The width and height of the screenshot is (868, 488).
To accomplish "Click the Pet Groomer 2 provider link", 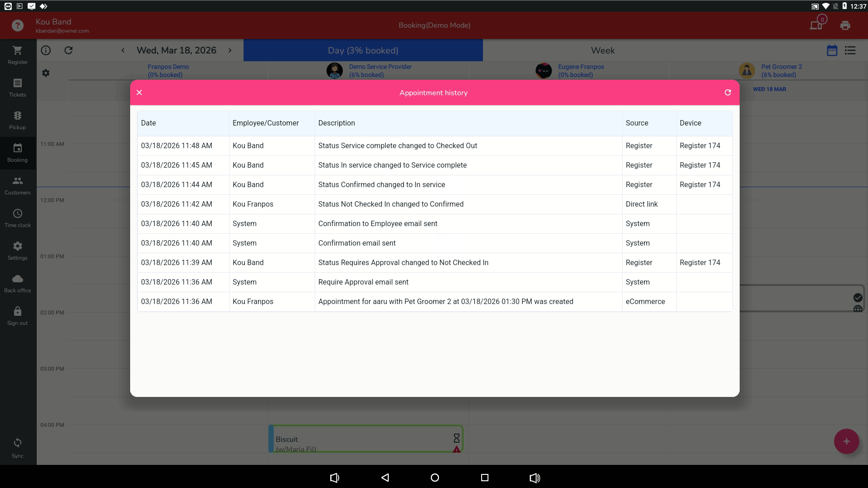I will click(x=781, y=67).
